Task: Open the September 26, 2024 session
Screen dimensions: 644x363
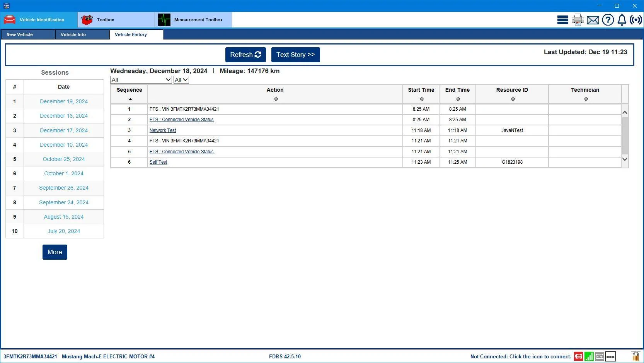Action: click(64, 188)
